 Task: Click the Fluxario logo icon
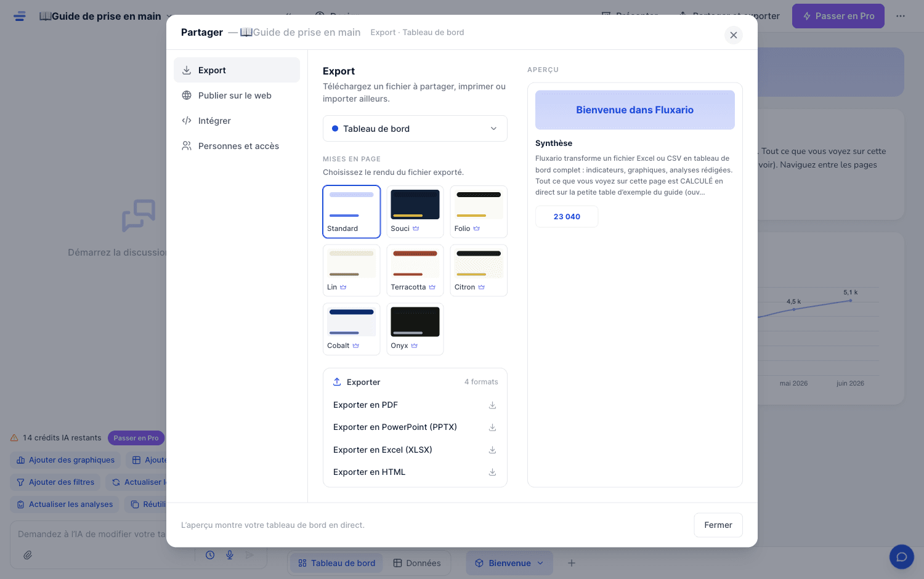coord(20,16)
